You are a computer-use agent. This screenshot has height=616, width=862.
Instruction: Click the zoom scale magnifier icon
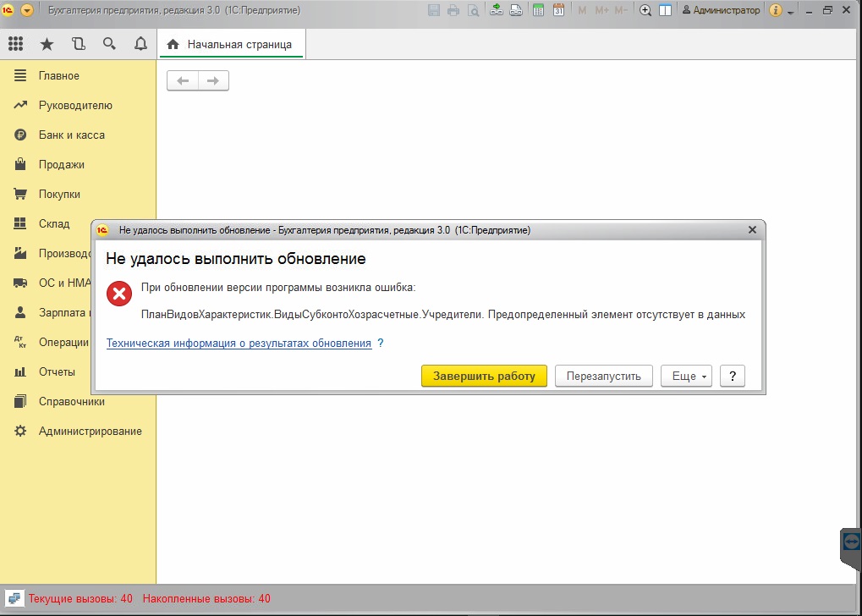pos(645,11)
